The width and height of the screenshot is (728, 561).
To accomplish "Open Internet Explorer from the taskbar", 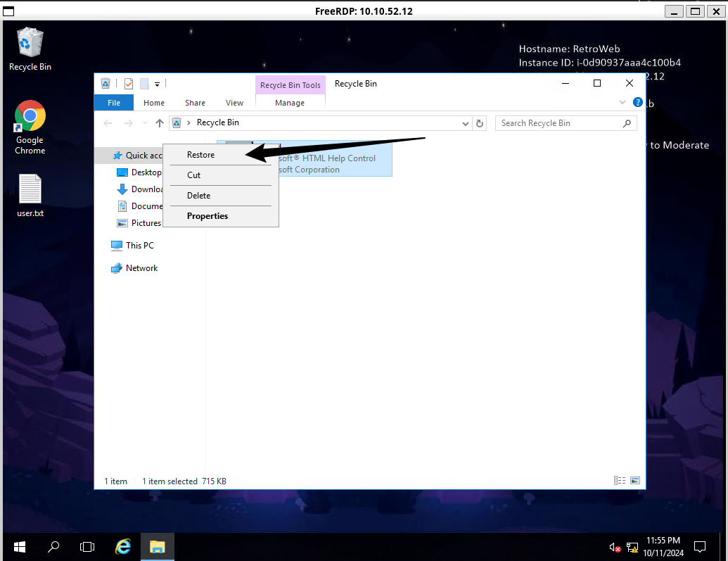I will point(123,546).
